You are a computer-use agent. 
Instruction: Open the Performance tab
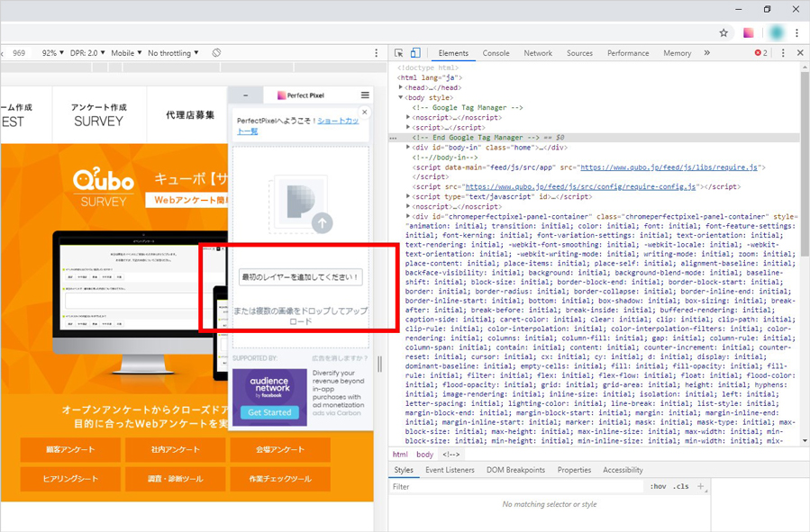tap(628, 52)
